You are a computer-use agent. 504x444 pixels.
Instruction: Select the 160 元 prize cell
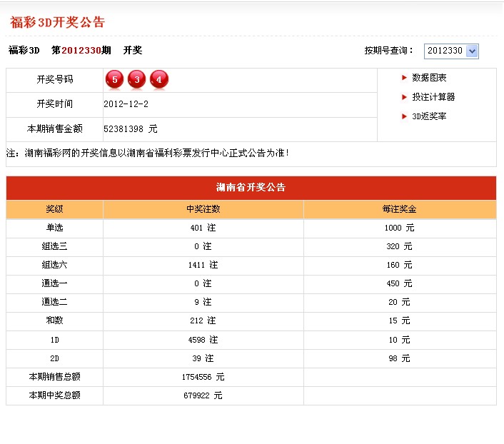(x=399, y=265)
